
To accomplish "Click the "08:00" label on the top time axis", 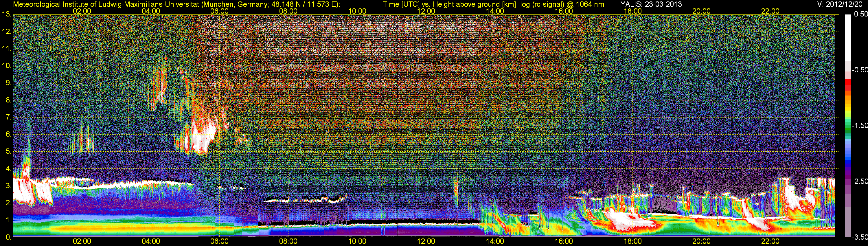I will coord(288,11).
